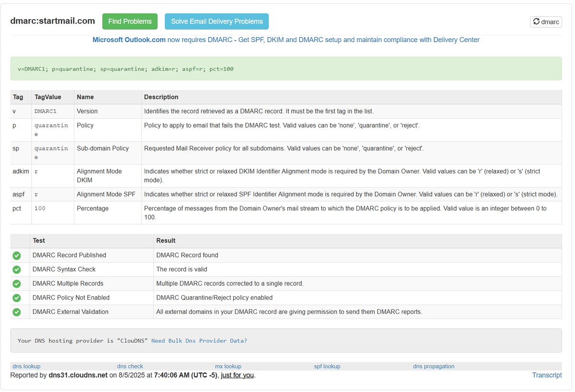
Task: Click the 'aspf' tag cell
Action: point(21,195)
